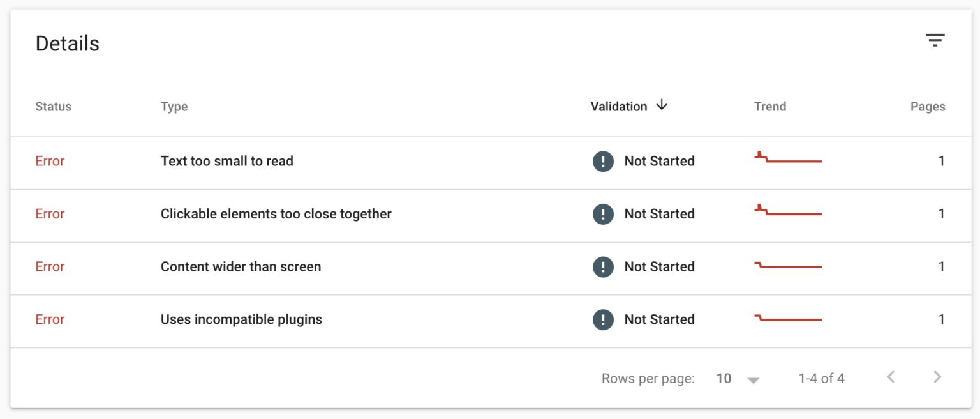
Task: Click warning icon for Text too small row
Action: 603,161
